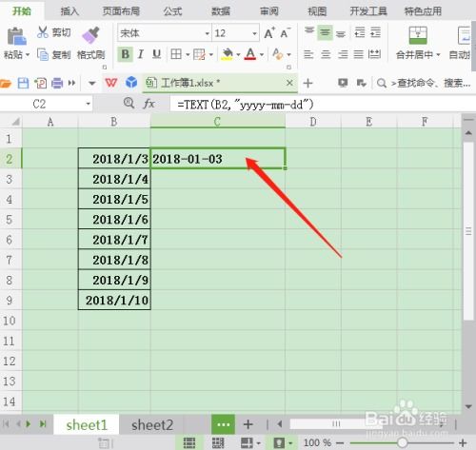Click the increase font size icon
476x450 pixels.
[269, 32]
